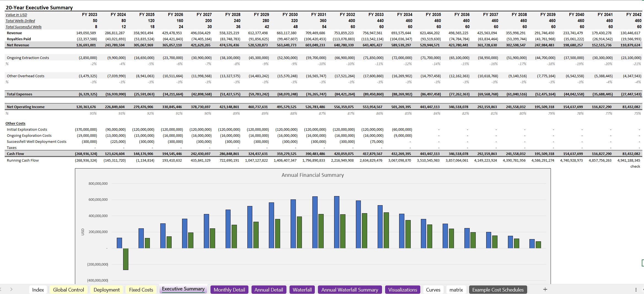Select the Taxes row label
Viewport: 644px width, 294px height.
[12, 148]
